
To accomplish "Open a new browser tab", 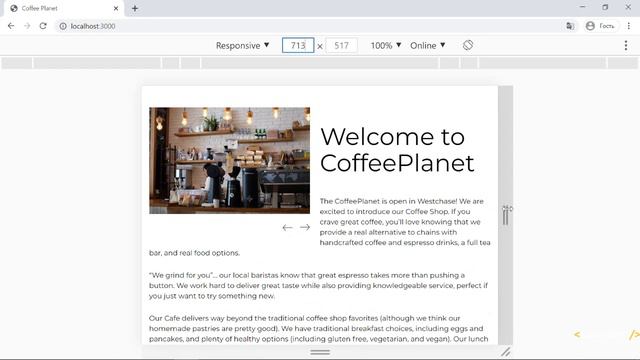I will [135, 8].
